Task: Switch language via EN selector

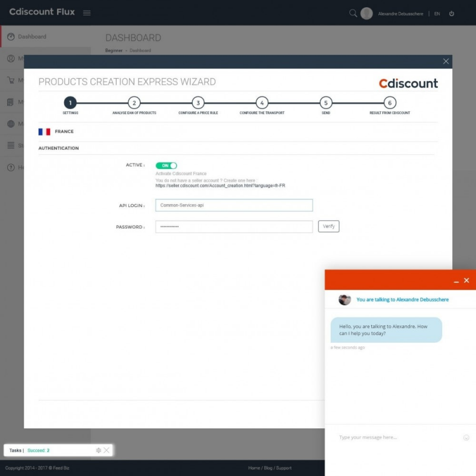Action: point(437,14)
